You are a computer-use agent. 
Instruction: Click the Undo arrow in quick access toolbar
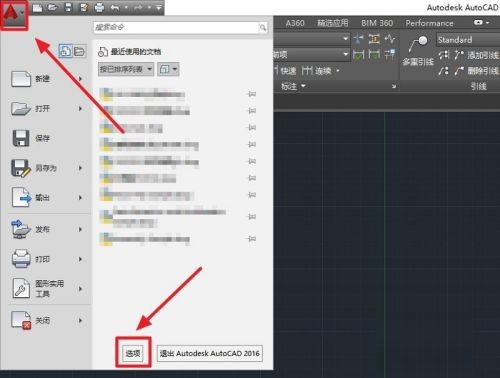114,8
